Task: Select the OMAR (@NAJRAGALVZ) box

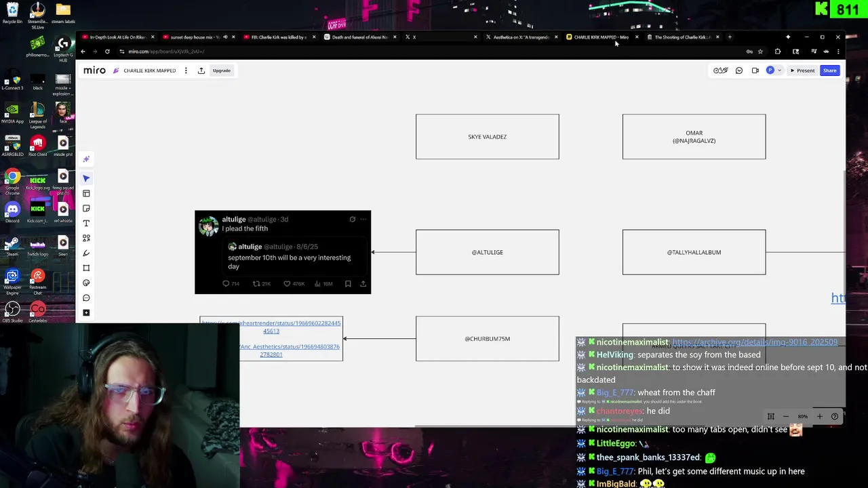Action: 694,137
